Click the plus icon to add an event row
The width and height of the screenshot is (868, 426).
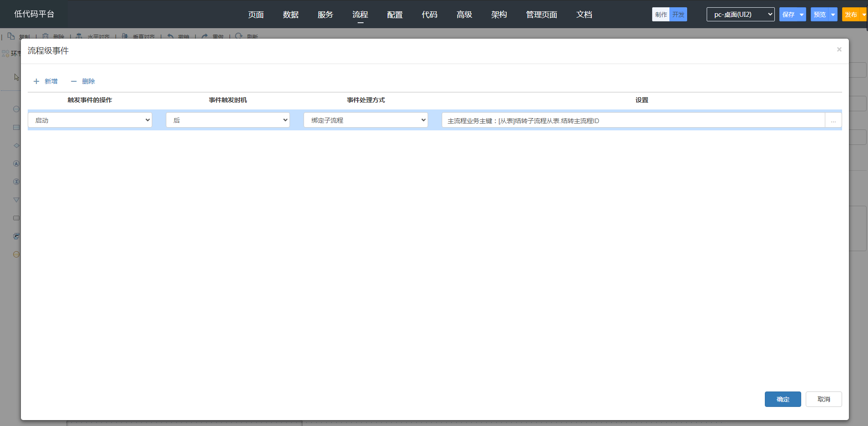[36, 81]
